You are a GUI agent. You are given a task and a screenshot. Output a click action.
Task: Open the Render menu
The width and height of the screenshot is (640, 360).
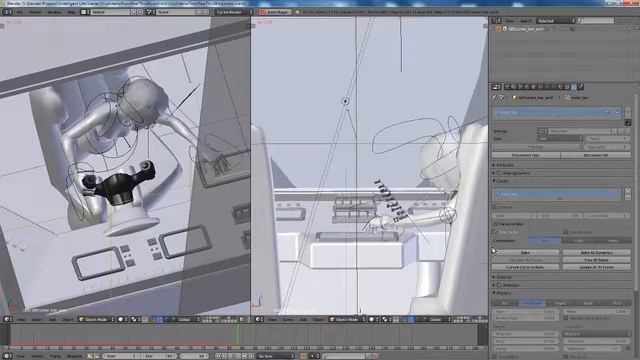(35, 12)
